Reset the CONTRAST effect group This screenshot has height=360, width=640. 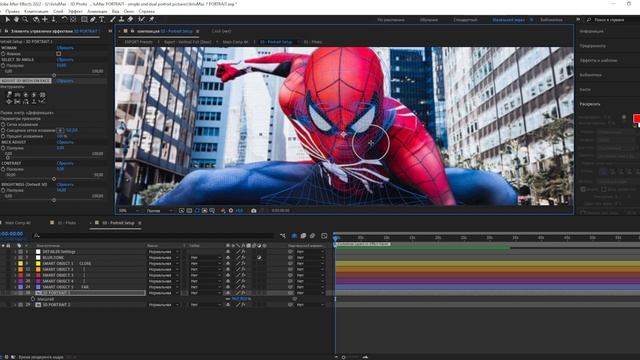[65, 163]
